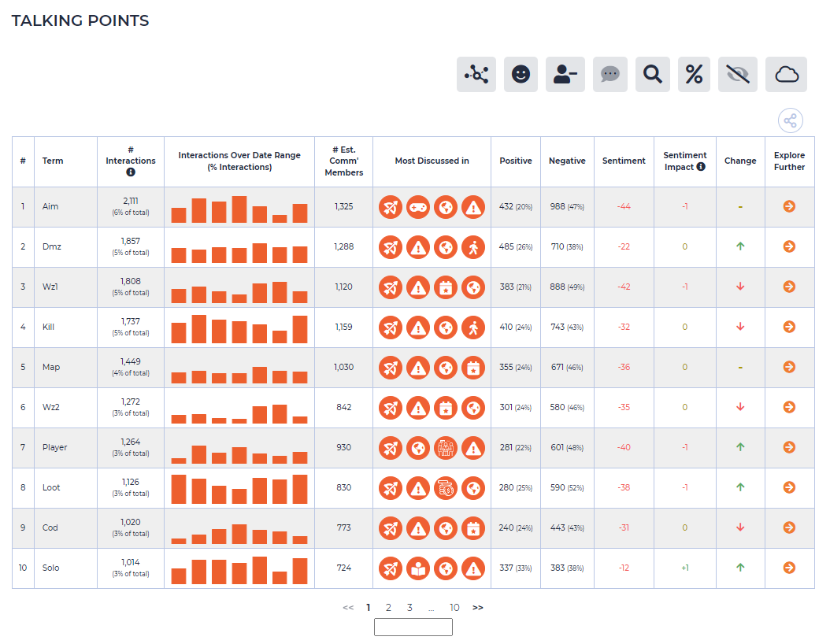Jump to page 10 in pagination
Viewport: 830px width, 644px height.
click(x=454, y=608)
